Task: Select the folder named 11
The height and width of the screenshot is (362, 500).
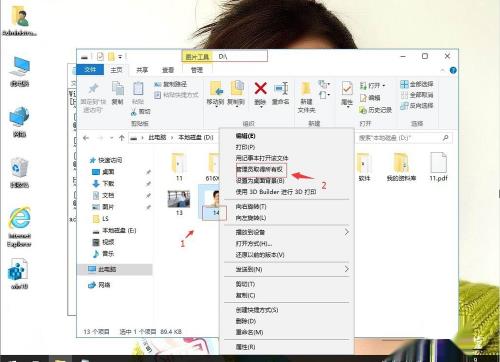Action: pos(179,167)
